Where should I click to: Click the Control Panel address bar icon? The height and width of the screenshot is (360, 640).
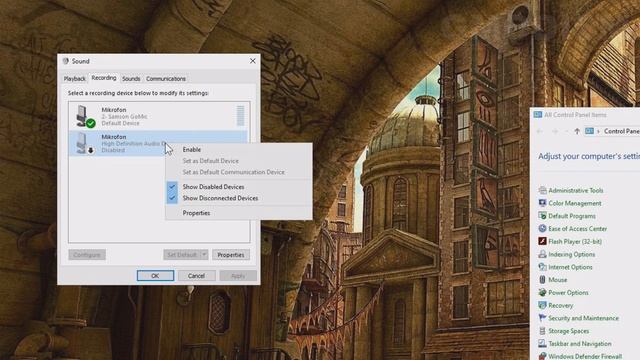click(589, 131)
